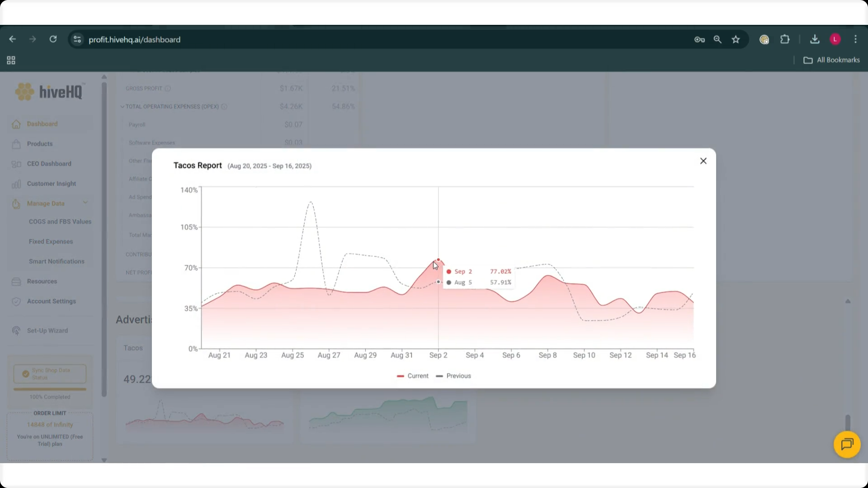Screen dimensions: 868x488
Task: Click the sync progress bar
Action: 50,389
